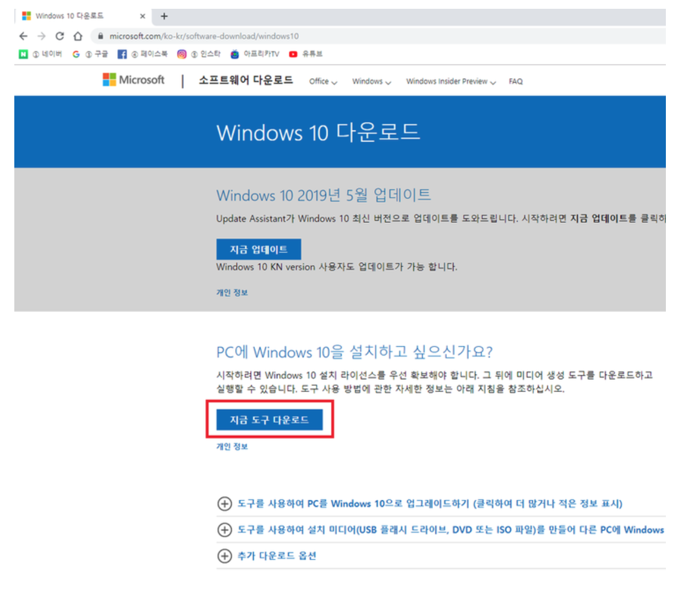700x589 pixels.
Task: Open the Office dropdown menu
Action: pyautogui.click(x=323, y=81)
